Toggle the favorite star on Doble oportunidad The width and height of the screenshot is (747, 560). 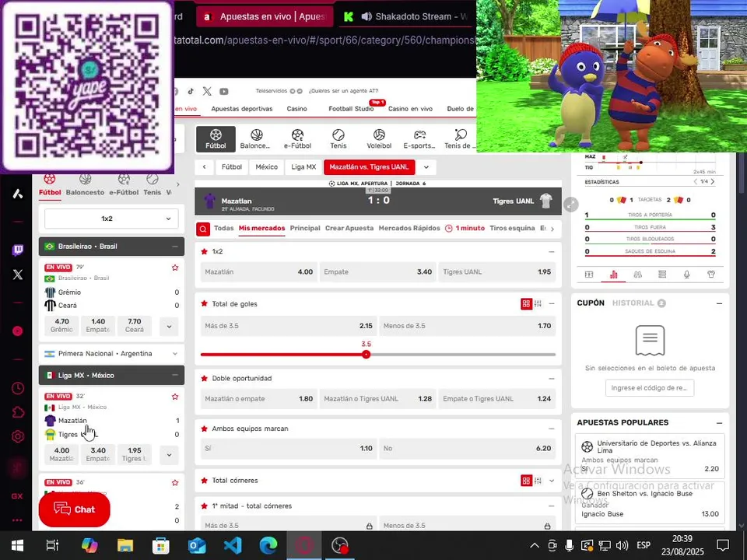coord(205,379)
